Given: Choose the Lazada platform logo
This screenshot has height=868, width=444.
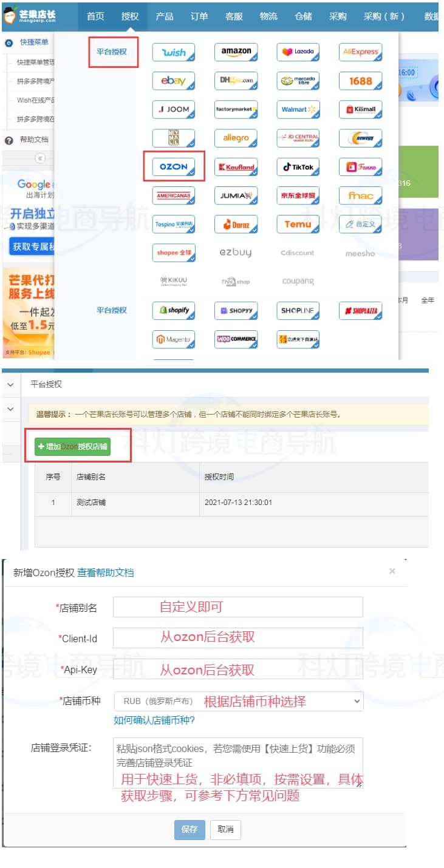Looking at the screenshot, I should pyautogui.click(x=298, y=52).
